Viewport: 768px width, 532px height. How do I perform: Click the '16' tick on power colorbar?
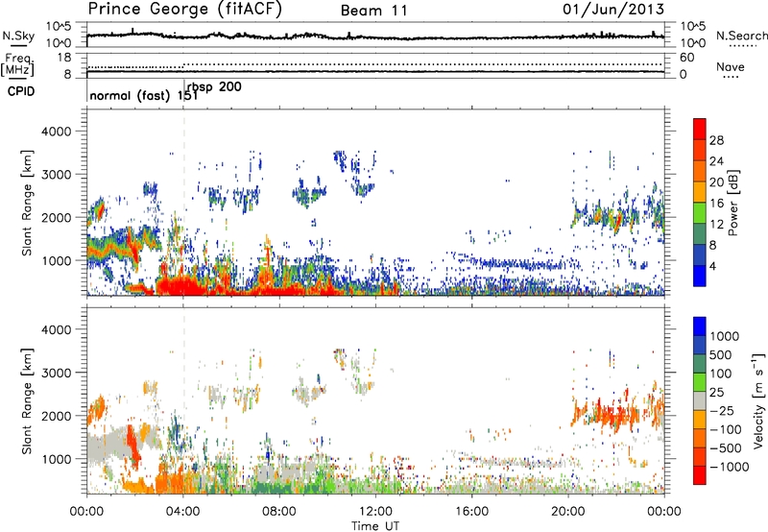(716, 204)
